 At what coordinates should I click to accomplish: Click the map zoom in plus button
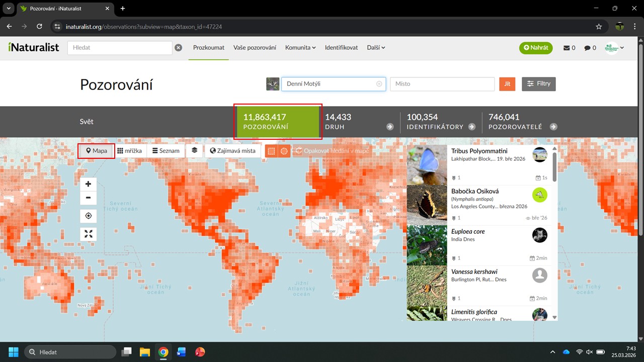[89, 184]
